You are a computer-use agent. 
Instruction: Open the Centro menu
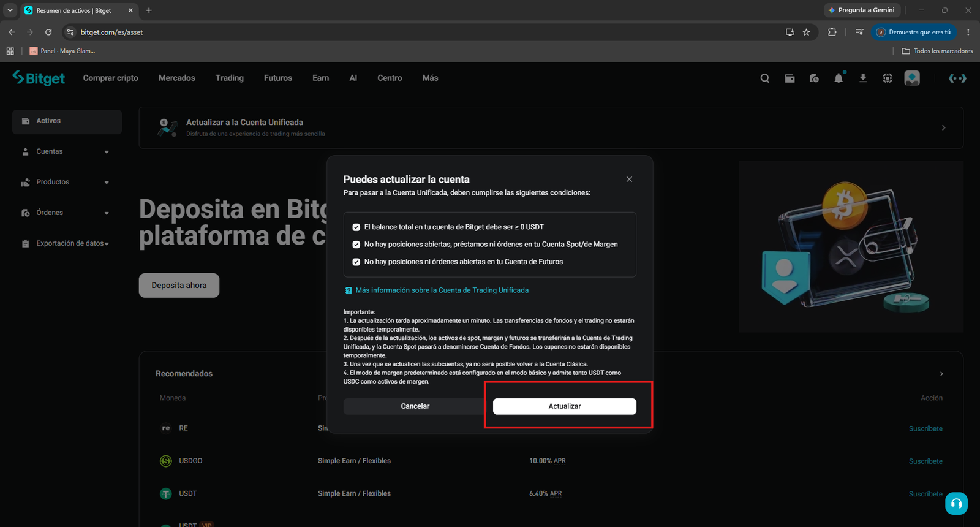pyautogui.click(x=390, y=78)
